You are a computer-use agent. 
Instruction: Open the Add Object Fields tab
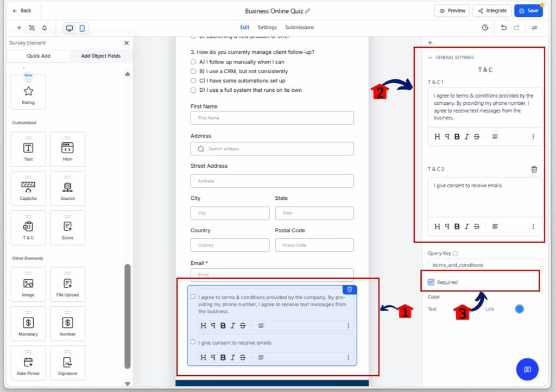pyautogui.click(x=100, y=56)
